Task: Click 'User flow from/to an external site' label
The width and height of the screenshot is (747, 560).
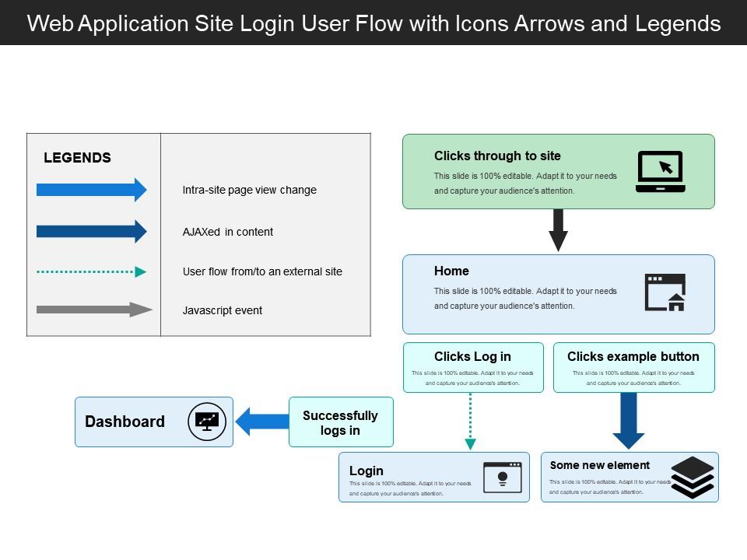Action: tap(262, 271)
